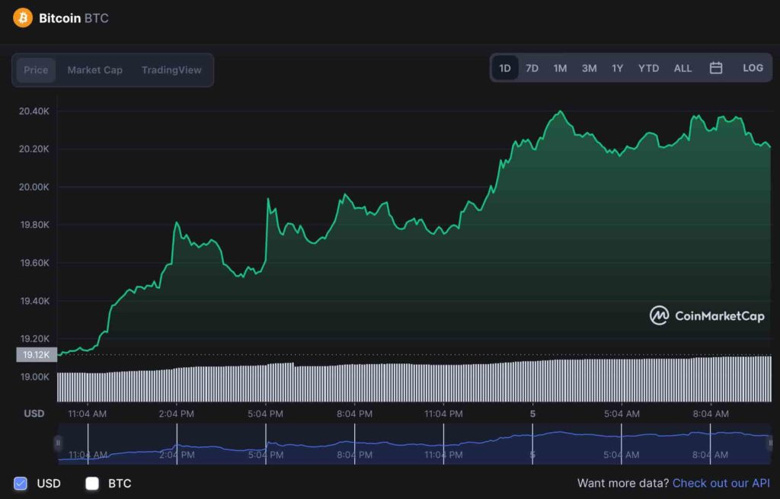Image resolution: width=780 pixels, height=499 pixels.
Task: Toggle LOG scale on the chart
Action: pyautogui.click(x=753, y=68)
